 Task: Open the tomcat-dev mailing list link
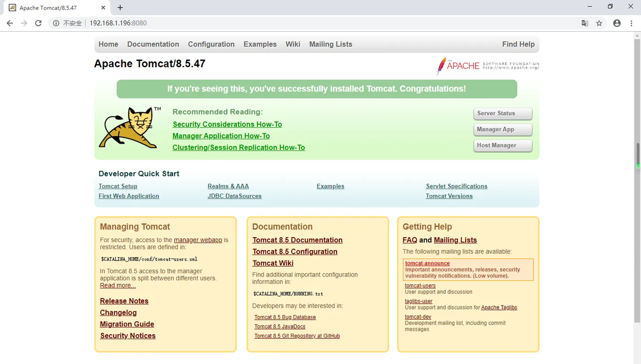pos(418,317)
